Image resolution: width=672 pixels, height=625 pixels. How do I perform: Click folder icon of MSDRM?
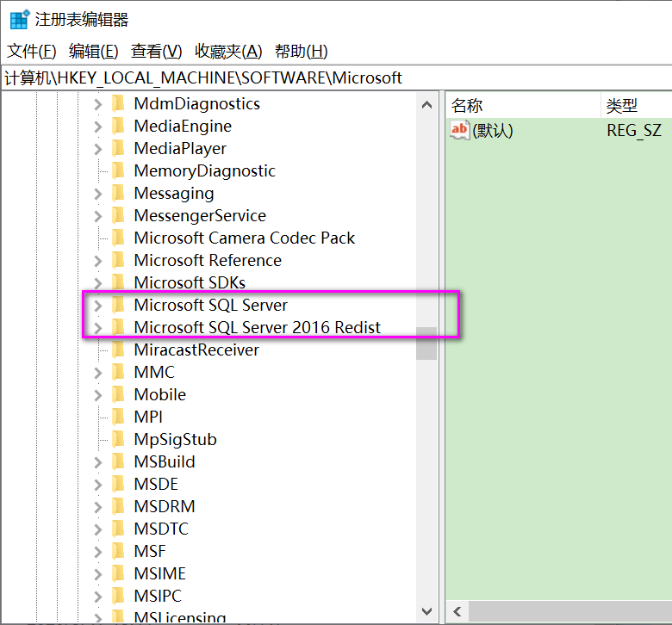tap(118, 506)
